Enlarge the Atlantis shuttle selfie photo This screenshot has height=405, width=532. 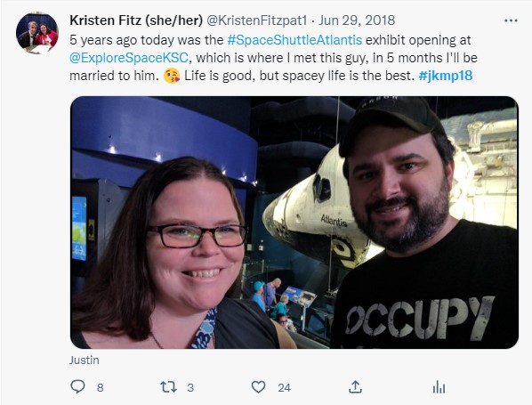point(294,223)
